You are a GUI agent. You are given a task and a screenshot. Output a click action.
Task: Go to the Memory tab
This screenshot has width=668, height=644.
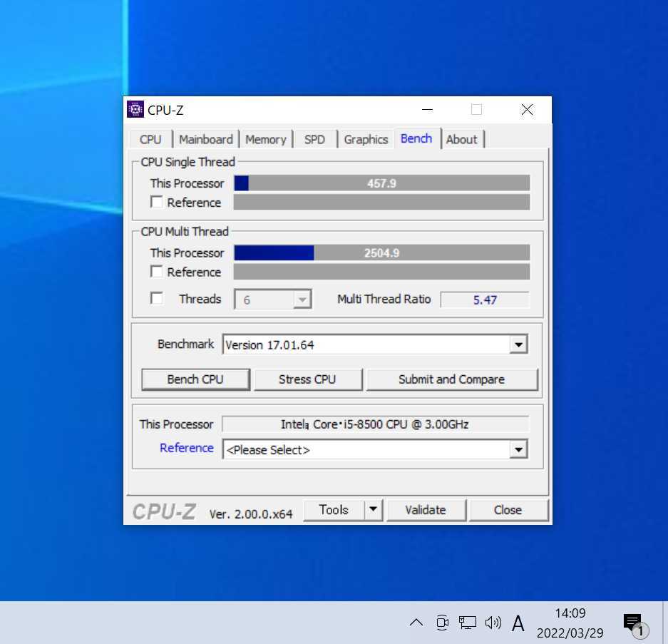[266, 139]
